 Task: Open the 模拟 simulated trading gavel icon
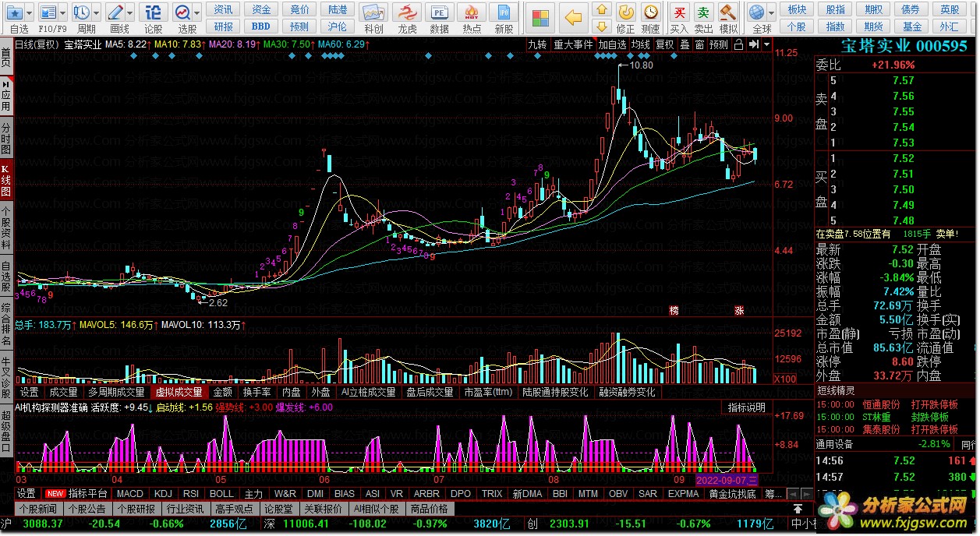pyautogui.click(x=728, y=12)
